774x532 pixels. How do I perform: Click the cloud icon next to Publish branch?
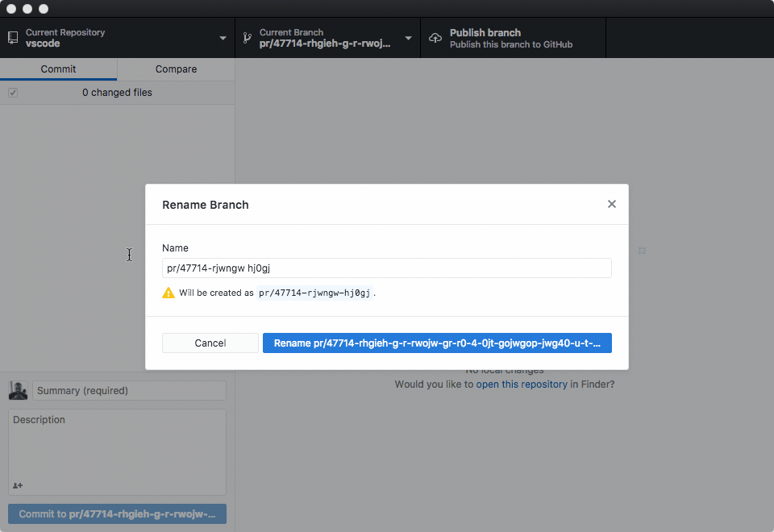435,36
